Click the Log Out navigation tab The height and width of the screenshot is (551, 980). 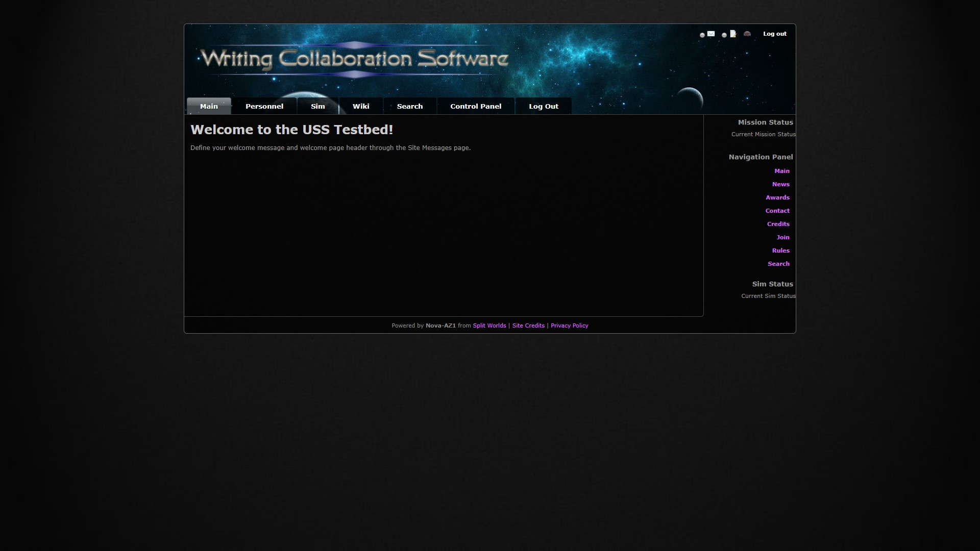click(x=543, y=106)
